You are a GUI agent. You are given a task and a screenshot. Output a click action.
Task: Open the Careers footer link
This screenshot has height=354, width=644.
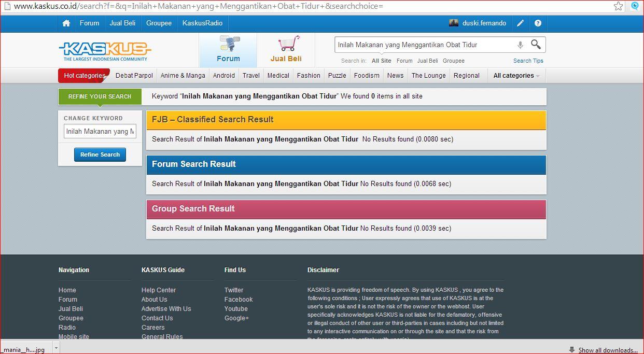pos(153,328)
